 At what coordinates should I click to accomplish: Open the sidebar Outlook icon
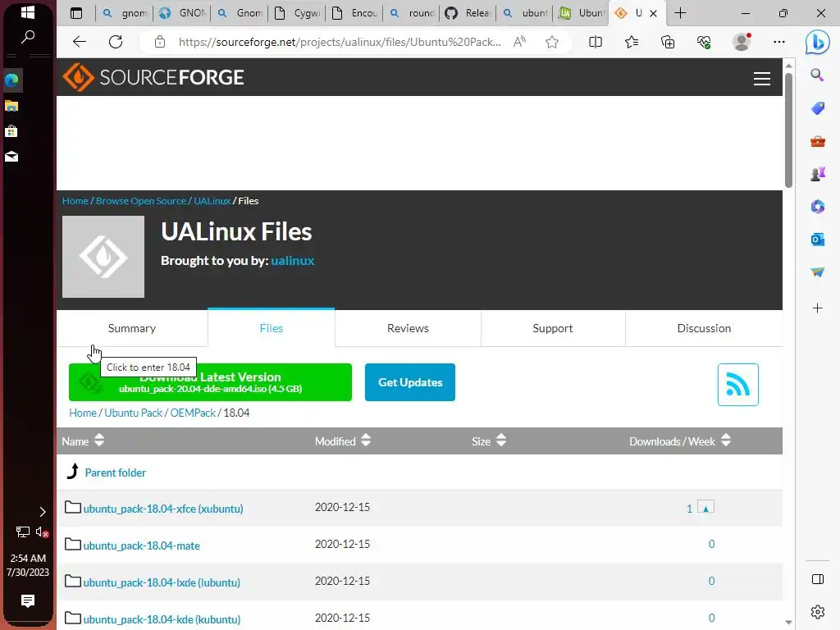tap(818, 240)
